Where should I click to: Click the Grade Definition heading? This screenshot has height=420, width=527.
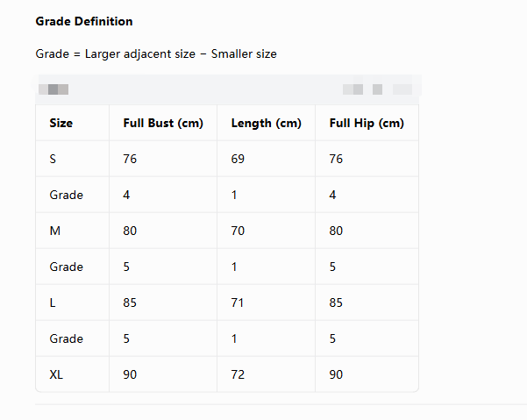(x=84, y=22)
